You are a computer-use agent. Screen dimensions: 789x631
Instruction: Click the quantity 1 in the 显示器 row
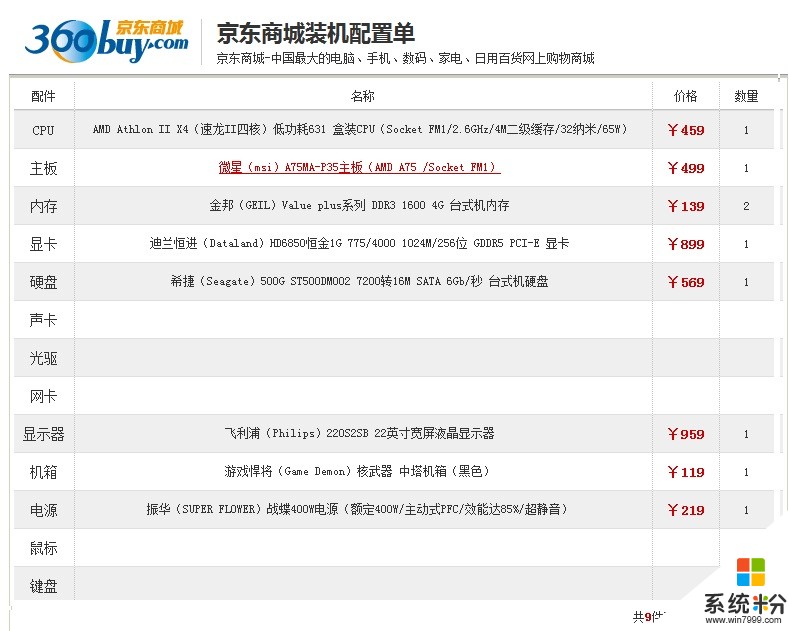point(746,434)
